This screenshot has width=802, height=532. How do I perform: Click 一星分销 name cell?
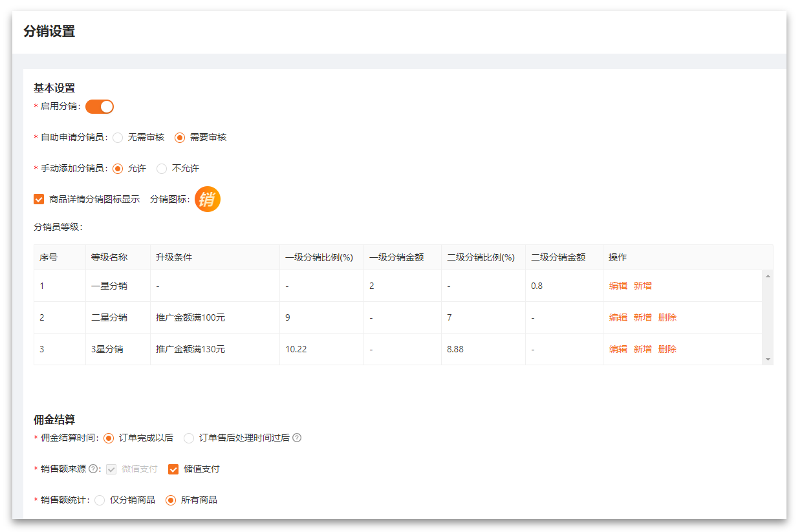point(118,286)
